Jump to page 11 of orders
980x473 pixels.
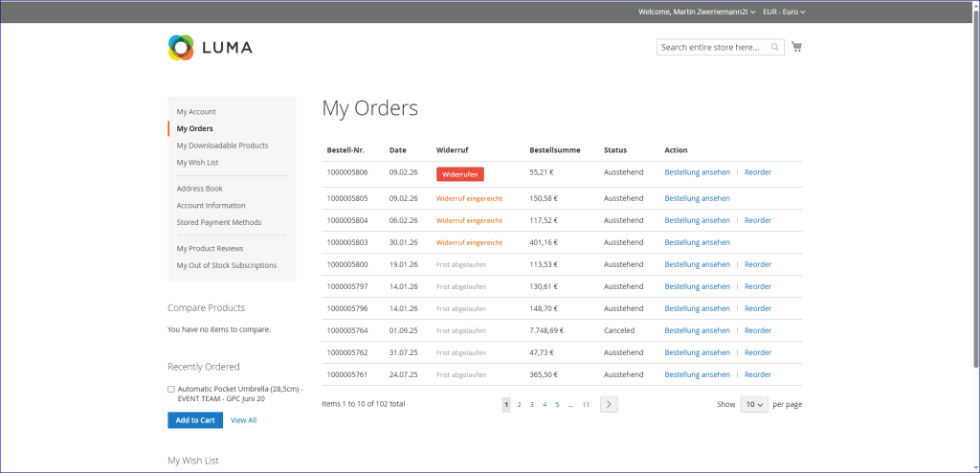pos(586,405)
